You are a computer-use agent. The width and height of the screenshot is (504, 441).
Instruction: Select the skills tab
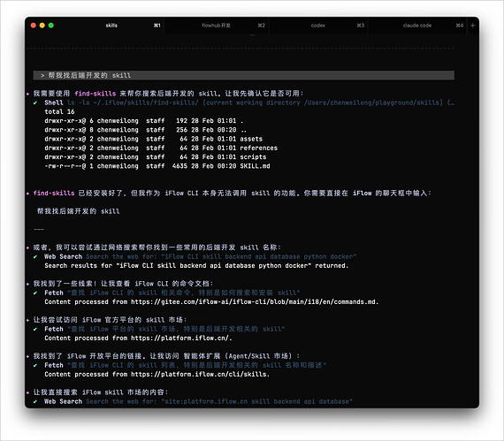coord(111,26)
